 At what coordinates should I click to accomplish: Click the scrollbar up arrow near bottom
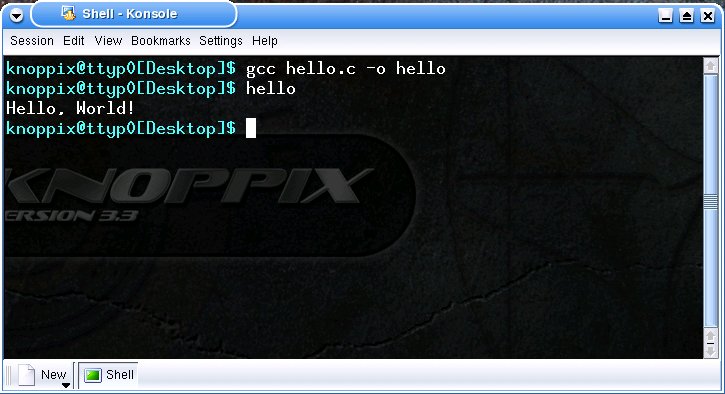[x=711, y=336]
